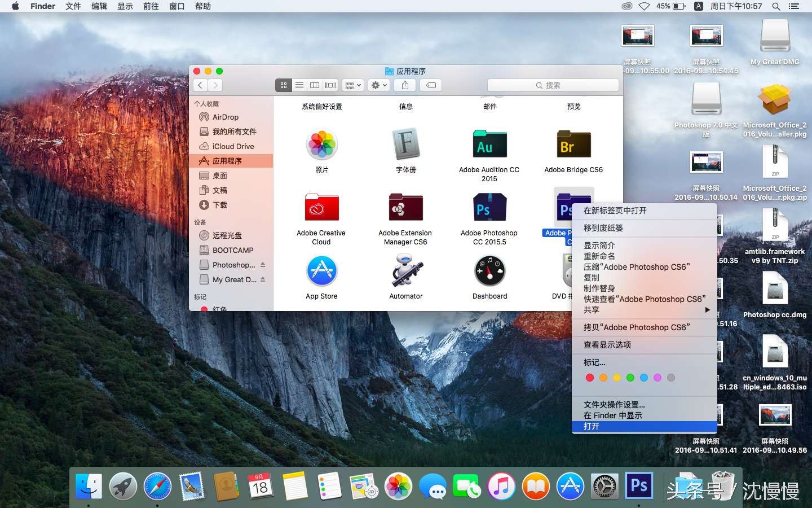Open System Preferences from the Dock

click(x=604, y=486)
